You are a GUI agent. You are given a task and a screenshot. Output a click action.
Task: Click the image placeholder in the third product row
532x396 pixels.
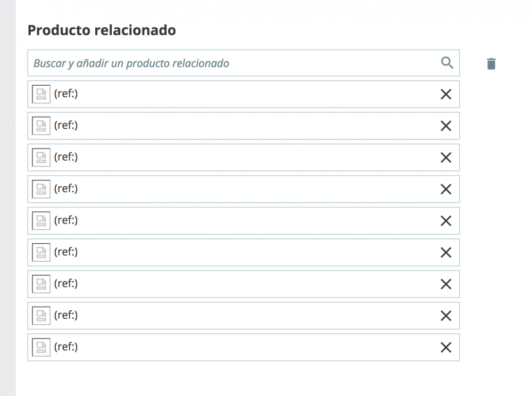pyautogui.click(x=41, y=157)
